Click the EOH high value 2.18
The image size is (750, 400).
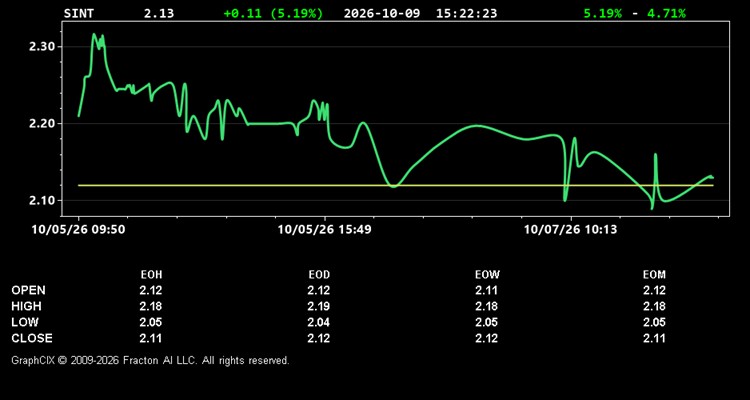pyautogui.click(x=151, y=306)
